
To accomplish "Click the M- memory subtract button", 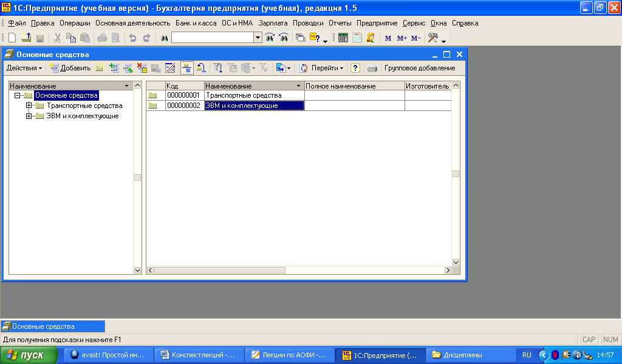I will (415, 38).
